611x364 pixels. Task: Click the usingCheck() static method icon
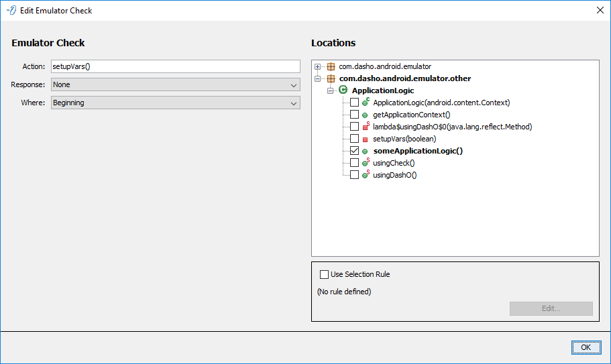click(366, 163)
